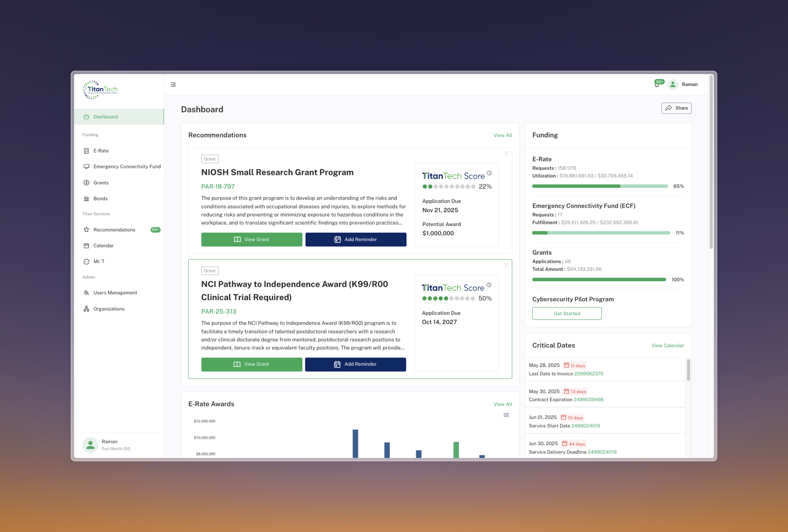Open the E-Rate Awards chart options menu
This screenshot has height=532, width=788.
pyautogui.click(x=506, y=415)
